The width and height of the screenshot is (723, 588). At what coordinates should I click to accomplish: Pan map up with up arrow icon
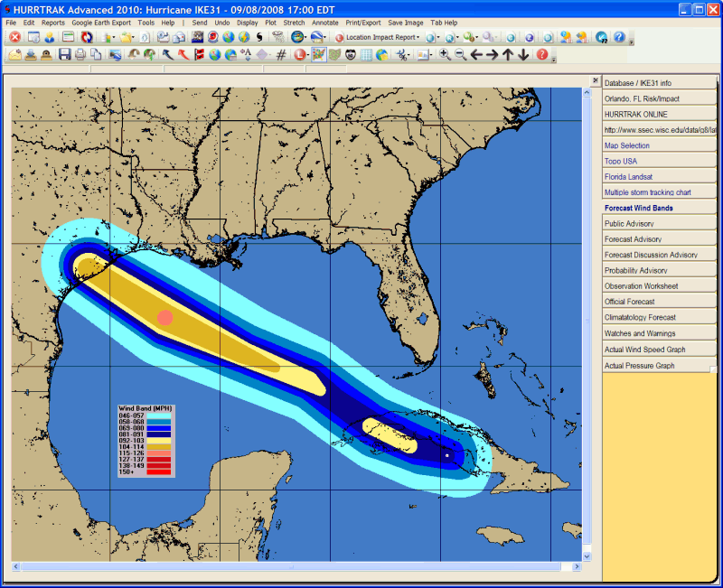tap(508, 55)
